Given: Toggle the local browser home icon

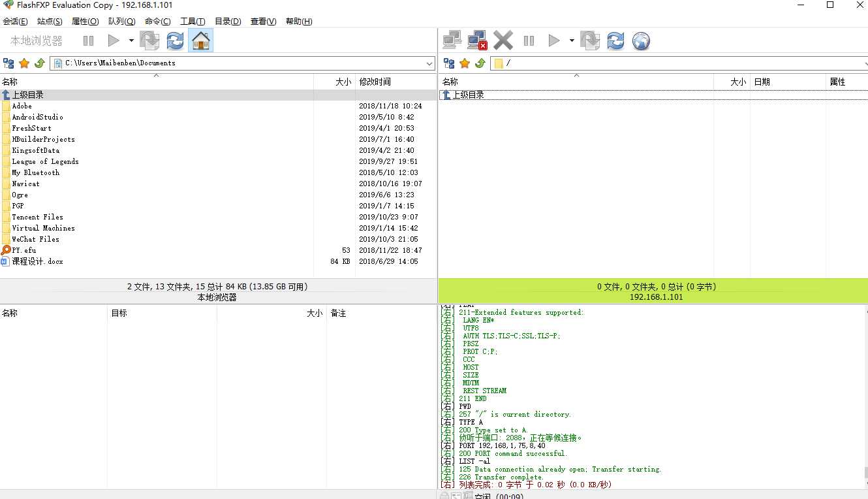Looking at the screenshot, I should [x=201, y=40].
